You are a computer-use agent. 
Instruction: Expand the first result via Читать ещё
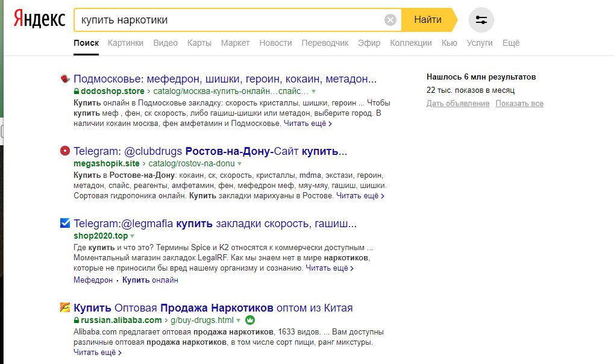click(x=308, y=124)
